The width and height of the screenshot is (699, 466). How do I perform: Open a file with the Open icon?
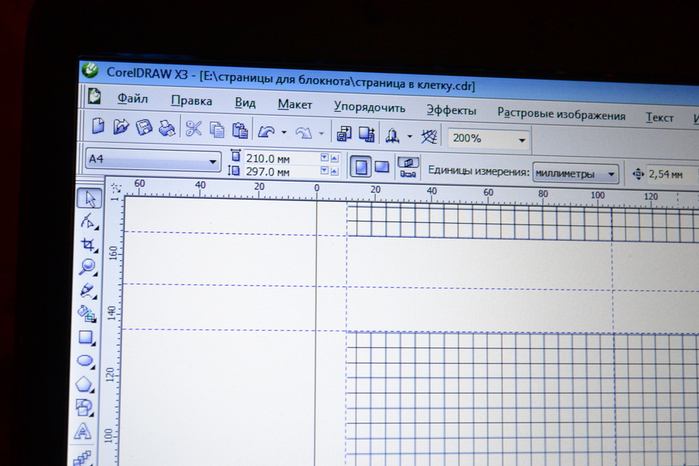pyautogui.click(x=121, y=127)
